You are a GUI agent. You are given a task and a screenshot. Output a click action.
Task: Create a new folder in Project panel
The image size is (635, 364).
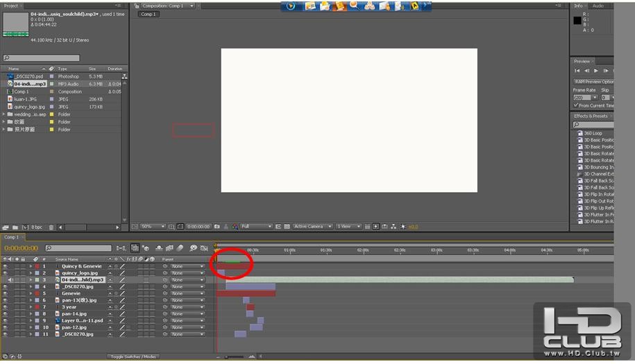(x=15, y=227)
